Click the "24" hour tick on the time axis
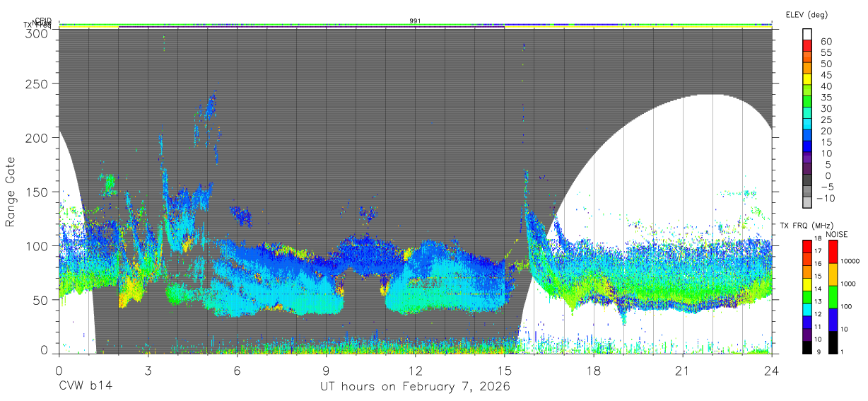This screenshot has height=401, width=868. coord(772,370)
